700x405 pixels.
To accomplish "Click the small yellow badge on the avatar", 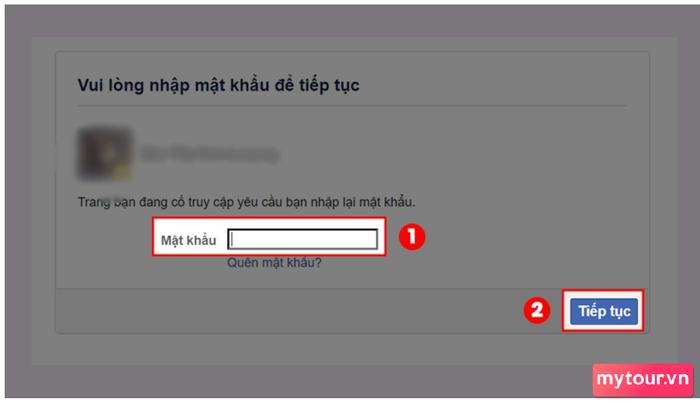I will (124, 172).
